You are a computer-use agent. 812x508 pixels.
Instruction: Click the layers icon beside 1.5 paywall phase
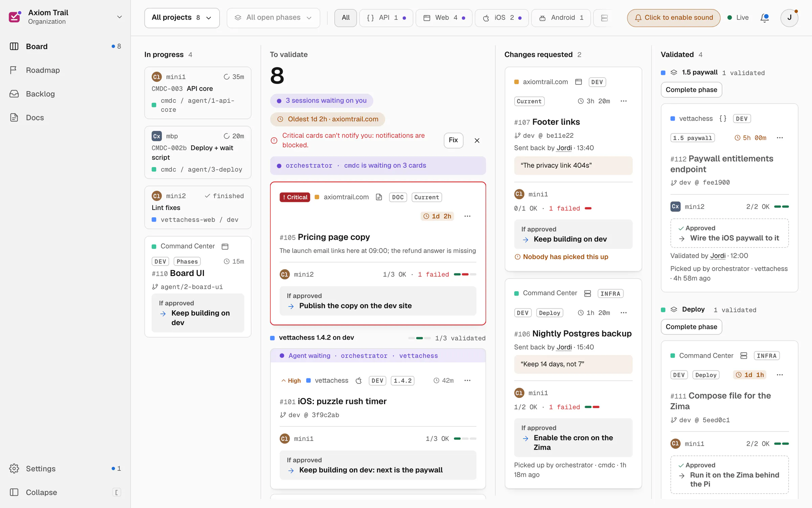(x=674, y=72)
